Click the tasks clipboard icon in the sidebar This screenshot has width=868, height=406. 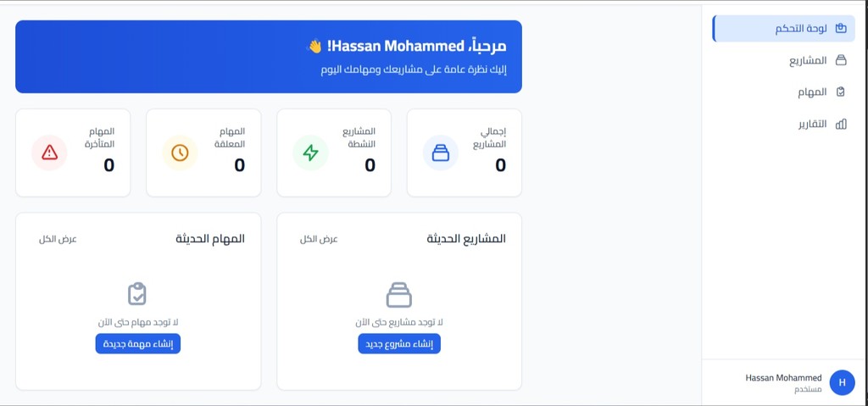tap(841, 92)
